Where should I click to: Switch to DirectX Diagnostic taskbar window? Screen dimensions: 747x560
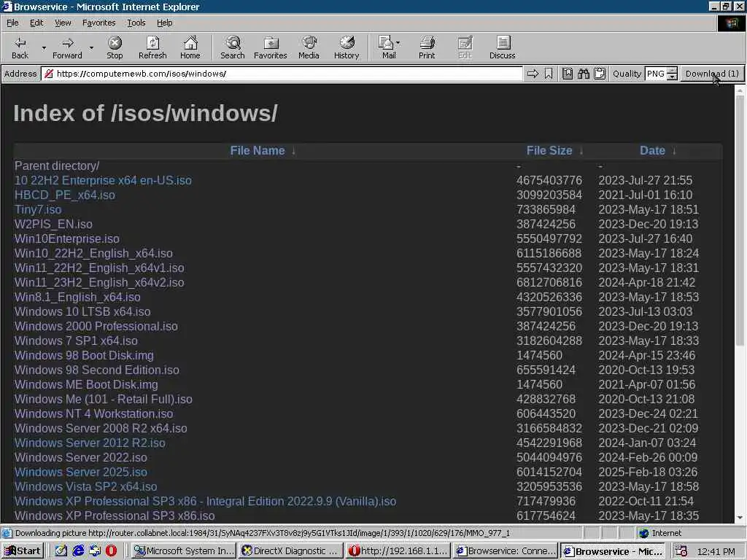(290, 551)
